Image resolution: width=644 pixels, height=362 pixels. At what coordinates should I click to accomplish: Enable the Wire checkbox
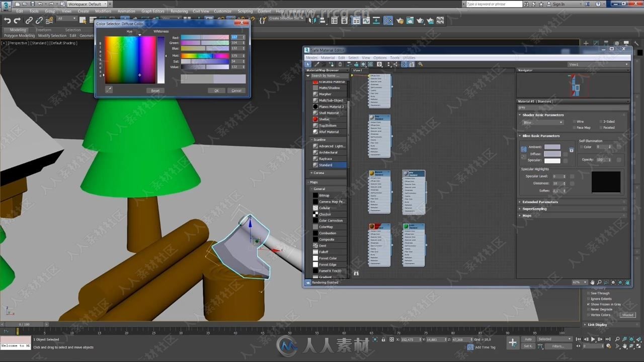[574, 122]
